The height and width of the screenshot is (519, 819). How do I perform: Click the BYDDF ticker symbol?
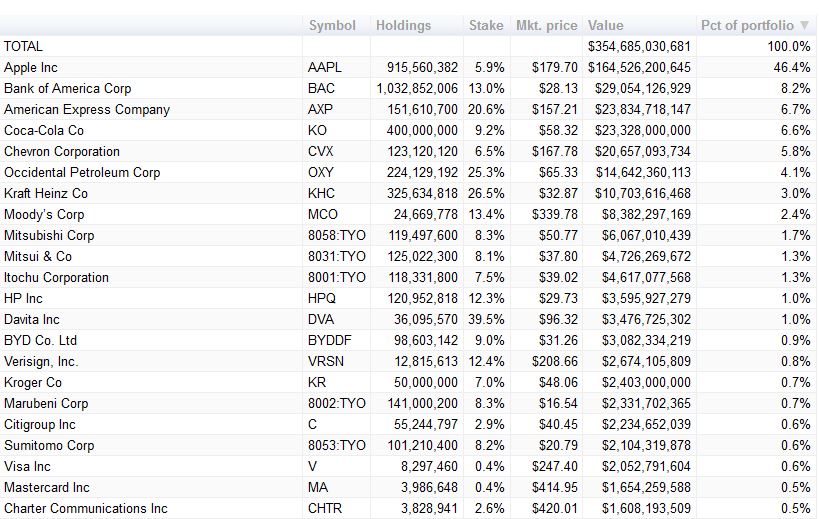(x=328, y=340)
